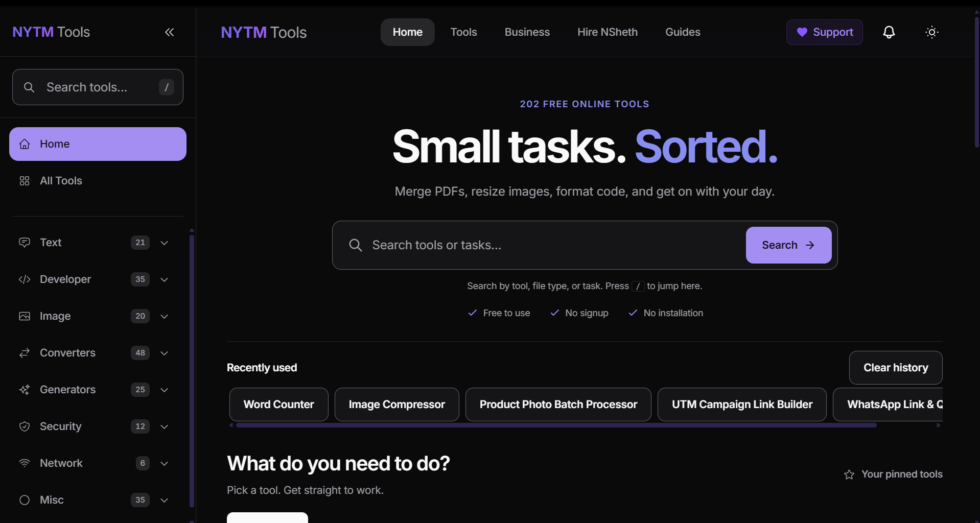Open notifications bell icon
Viewport: 980px width, 523px height.
(x=889, y=32)
